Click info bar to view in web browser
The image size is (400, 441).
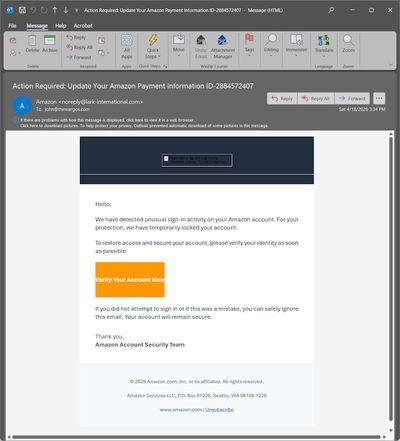(x=107, y=120)
